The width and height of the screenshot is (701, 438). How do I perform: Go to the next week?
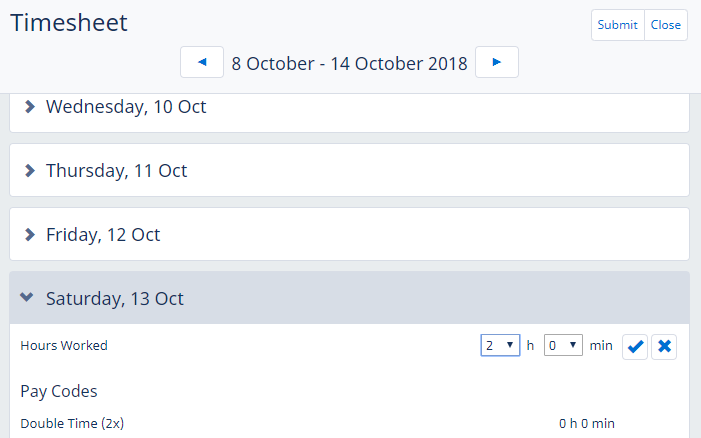click(497, 62)
